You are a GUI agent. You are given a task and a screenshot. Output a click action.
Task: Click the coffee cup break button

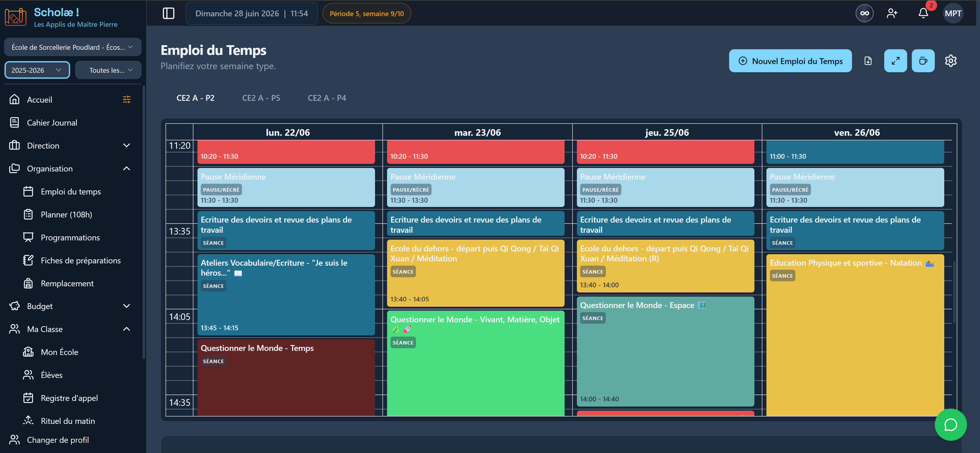pos(923,61)
